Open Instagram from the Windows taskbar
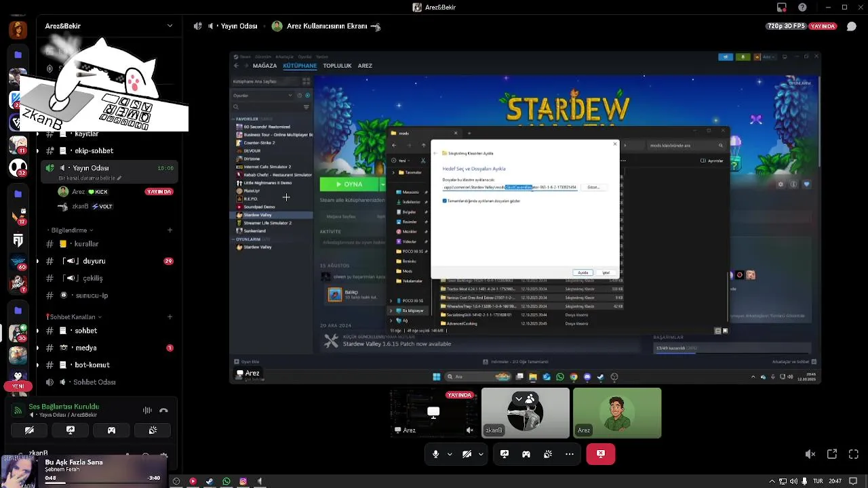Viewport: 868px width, 488px height. 243,481
